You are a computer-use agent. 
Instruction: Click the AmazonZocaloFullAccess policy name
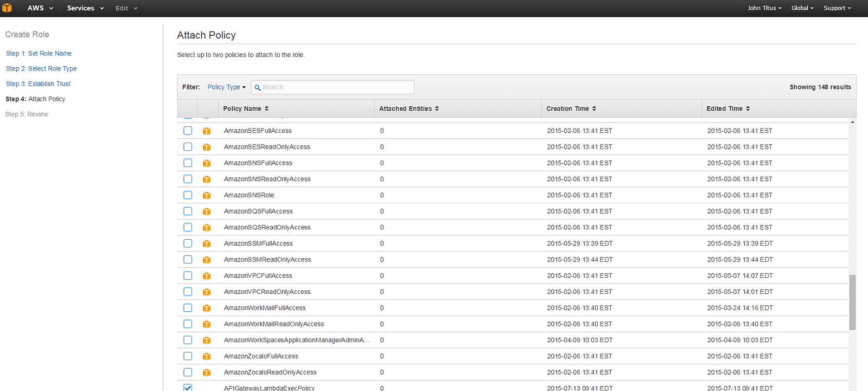pos(261,356)
